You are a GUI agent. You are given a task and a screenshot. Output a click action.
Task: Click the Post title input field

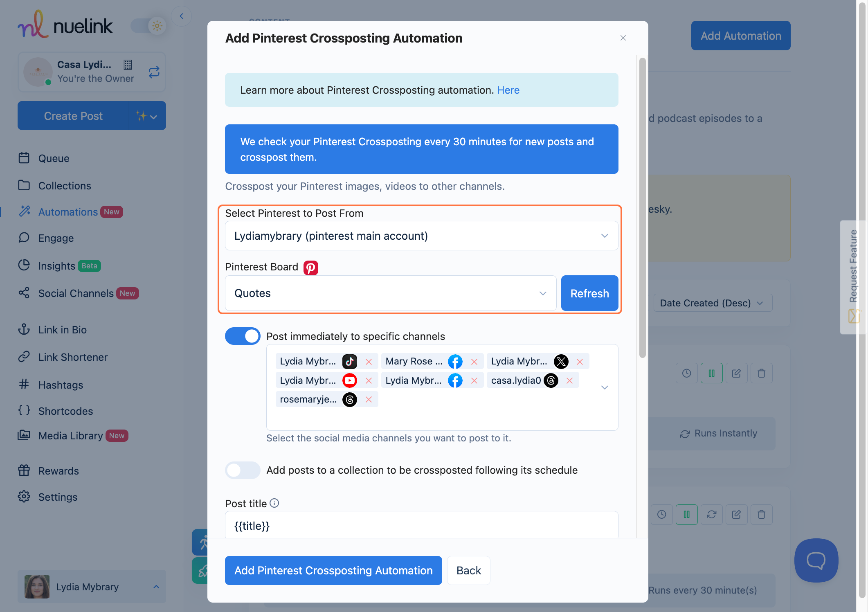pyautogui.click(x=421, y=526)
